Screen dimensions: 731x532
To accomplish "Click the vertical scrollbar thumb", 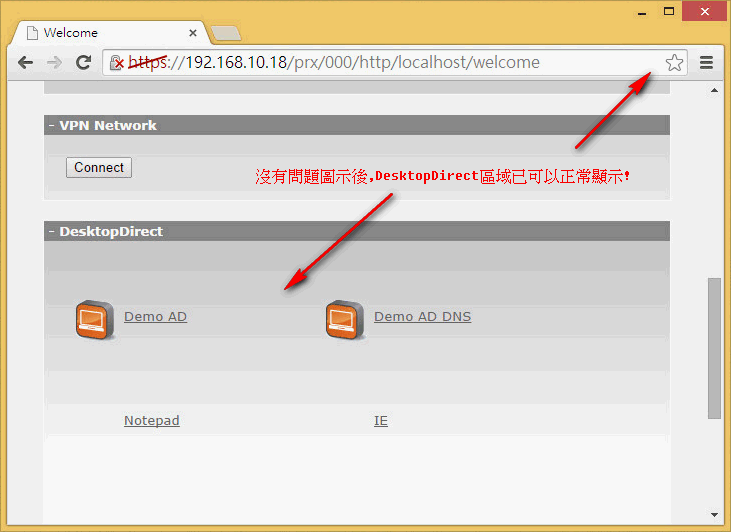I will click(714, 348).
